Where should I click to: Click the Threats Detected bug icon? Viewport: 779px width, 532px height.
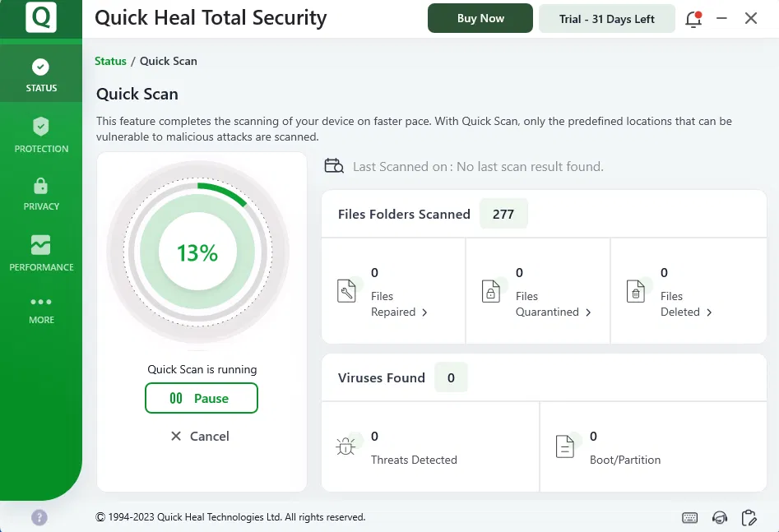pyautogui.click(x=345, y=446)
